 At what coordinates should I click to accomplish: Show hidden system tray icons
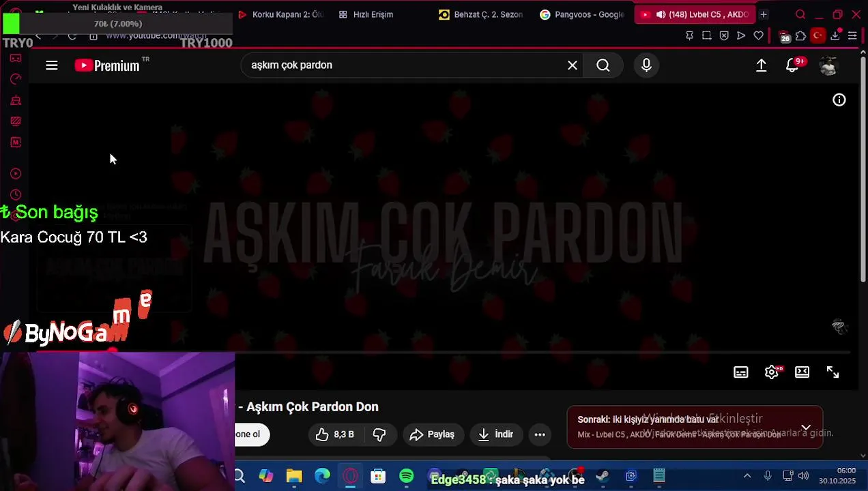tap(747, 476)
